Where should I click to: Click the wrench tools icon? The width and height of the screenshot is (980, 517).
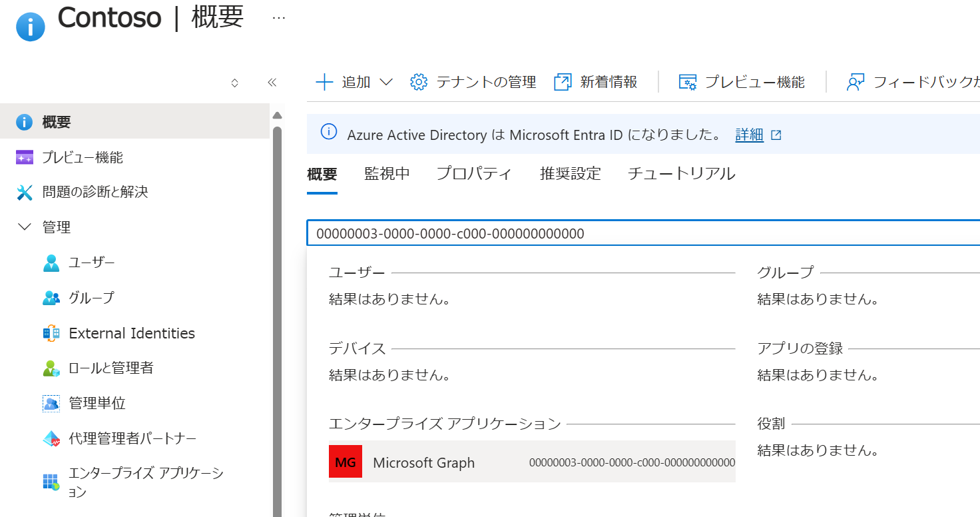(x=24, y=193)
